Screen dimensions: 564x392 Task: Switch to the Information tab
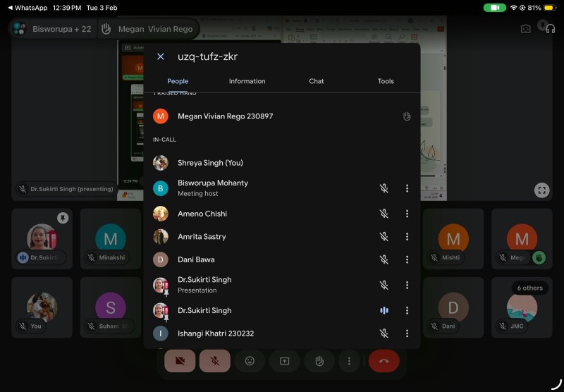pos(247,81)
